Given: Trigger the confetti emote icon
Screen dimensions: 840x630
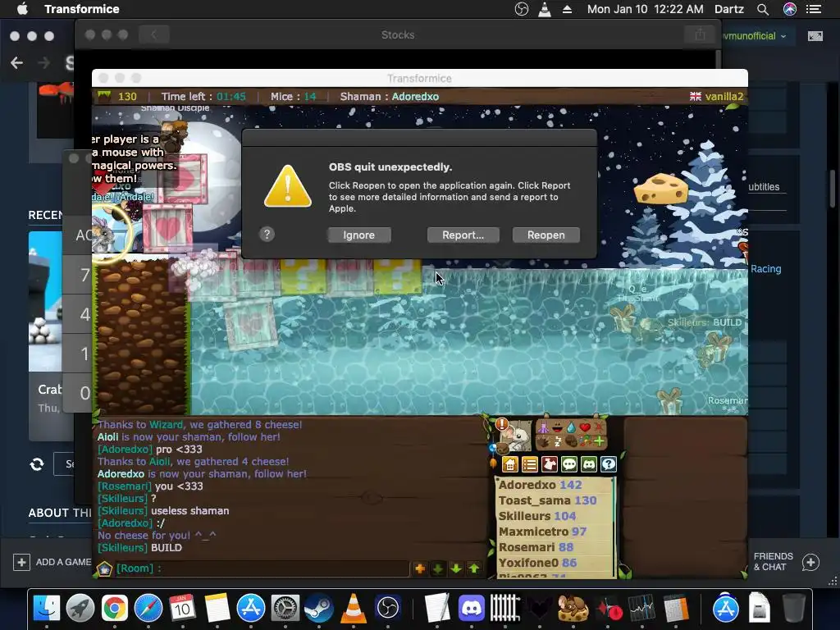Looking at the screenshot, I should [x=585, y=442].
